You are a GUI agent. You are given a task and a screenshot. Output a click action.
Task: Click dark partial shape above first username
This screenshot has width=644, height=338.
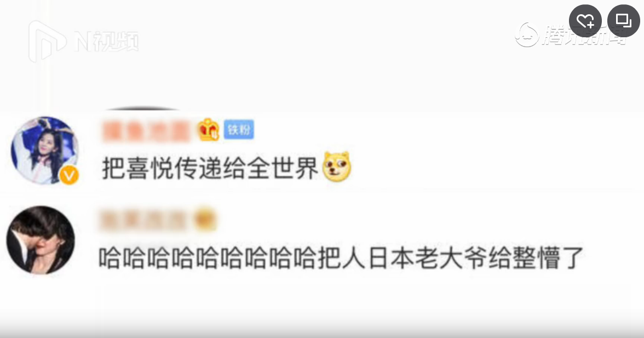tap(142, 108)
